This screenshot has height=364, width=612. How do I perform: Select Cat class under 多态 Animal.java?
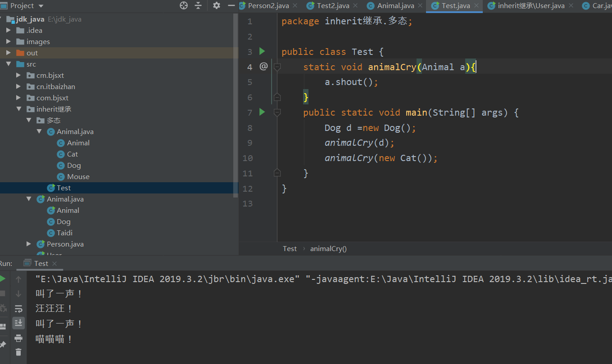coord(73,154)
